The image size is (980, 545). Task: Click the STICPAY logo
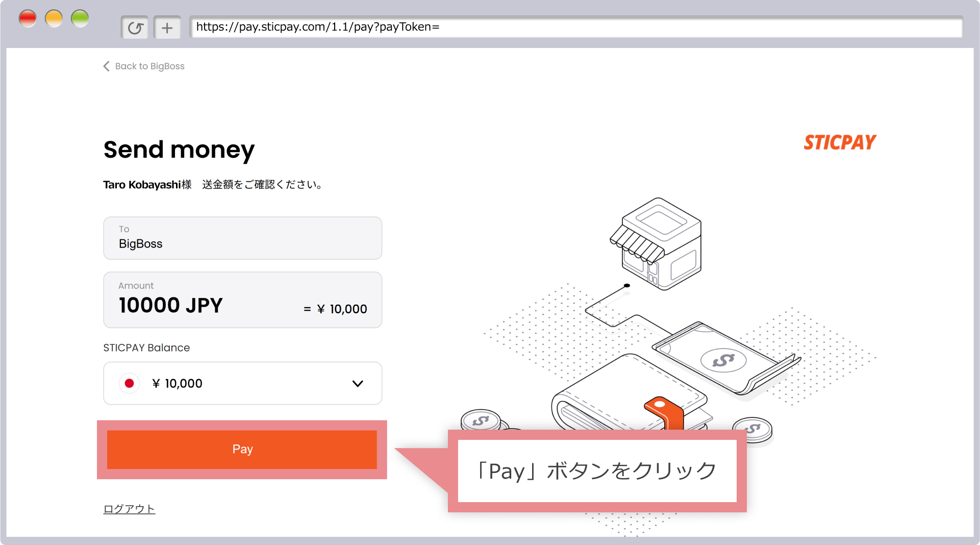tap(840, 142)
